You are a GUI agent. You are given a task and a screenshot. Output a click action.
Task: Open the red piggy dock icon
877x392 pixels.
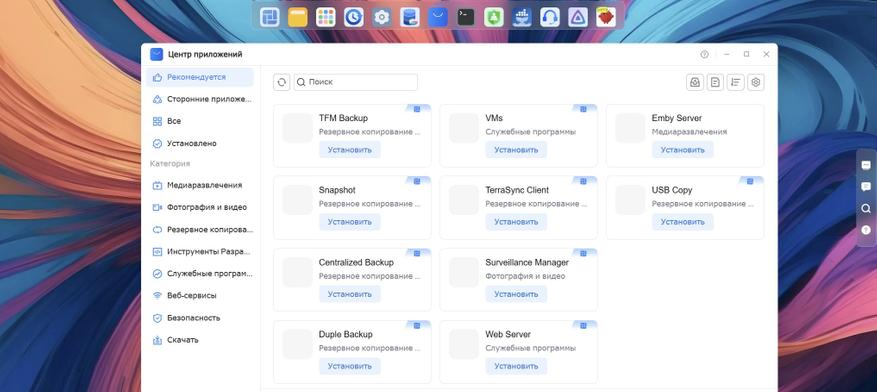(x=606, y=17)
